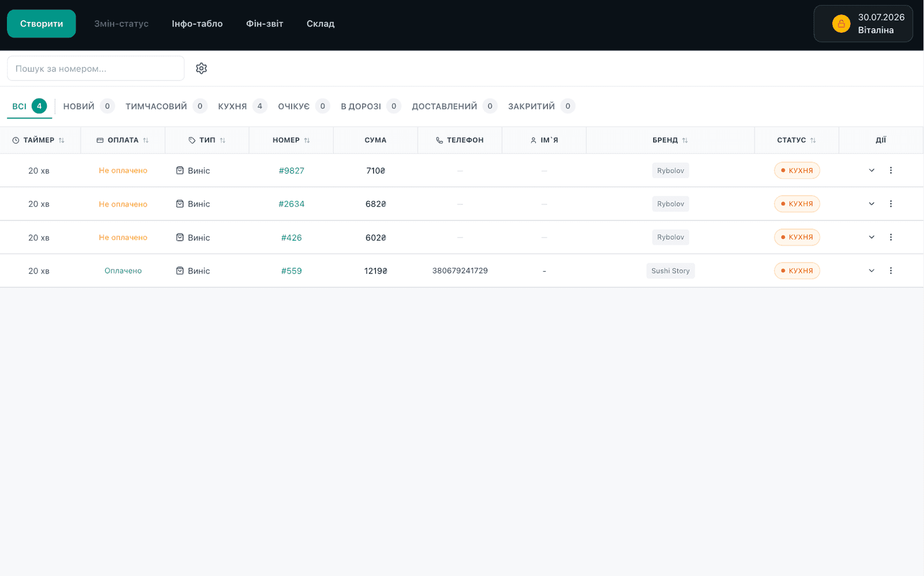Sort by status column arrows icon
This screenshot has height=576, width=924.
[x=813, y=140]
